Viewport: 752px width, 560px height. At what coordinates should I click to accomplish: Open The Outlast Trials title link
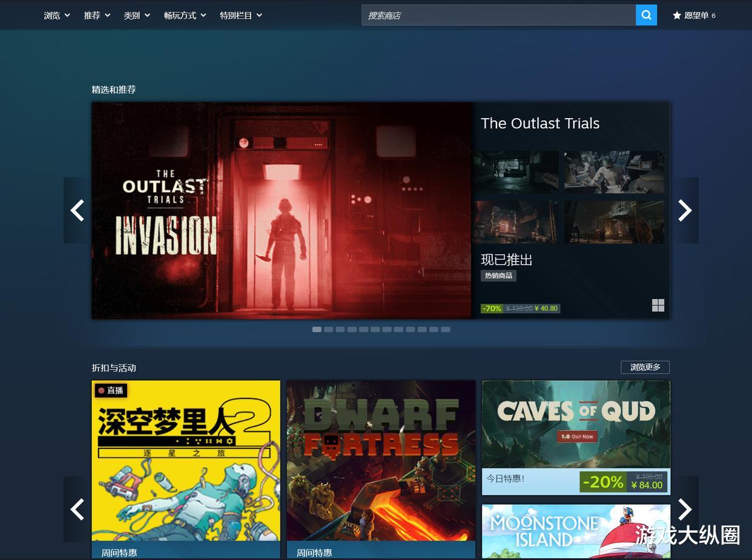coord(540,124)
